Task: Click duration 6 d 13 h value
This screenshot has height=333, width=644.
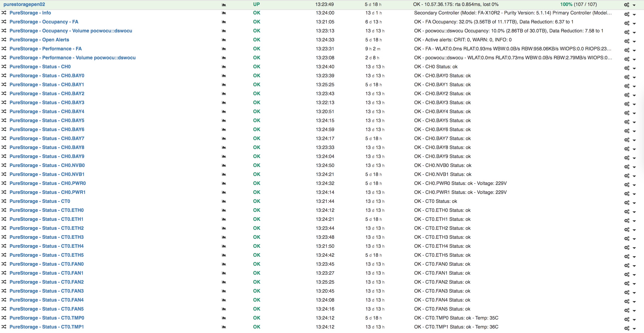Action: point(373,22)
